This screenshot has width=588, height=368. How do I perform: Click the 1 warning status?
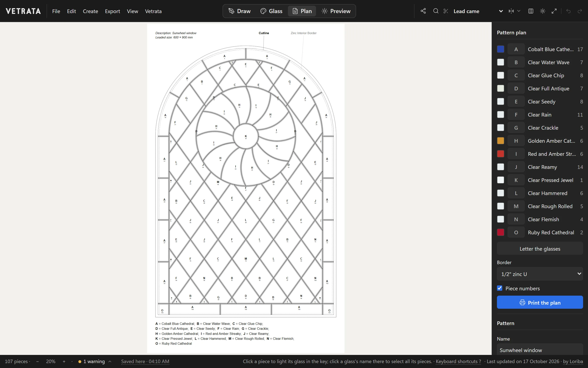point(94,361)
